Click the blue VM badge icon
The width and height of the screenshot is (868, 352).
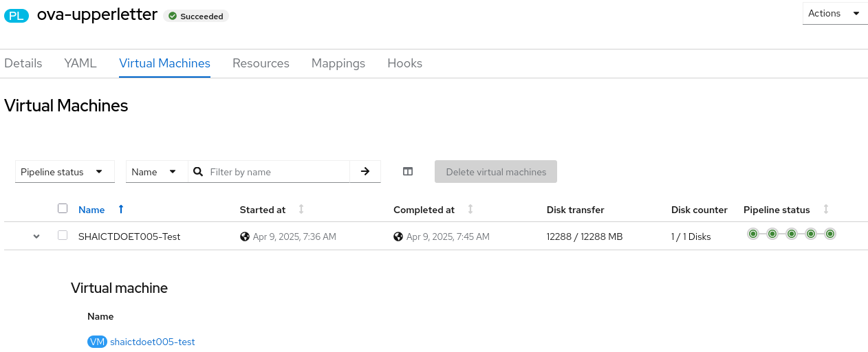pyautogui.click(x=98, y=342)
